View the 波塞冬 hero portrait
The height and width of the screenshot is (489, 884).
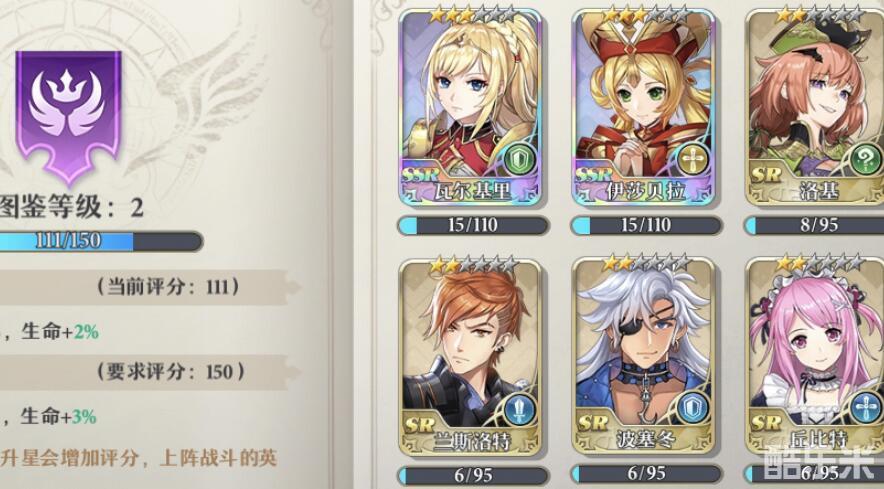click(644, 356)
